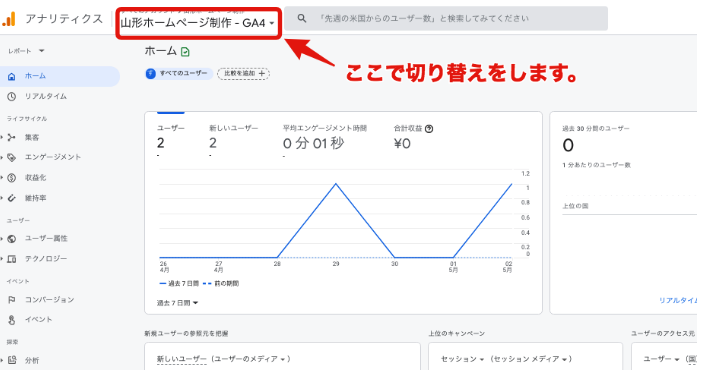
Task: Click the コンバージョン flag icon
Action: [x=12, y=300]
